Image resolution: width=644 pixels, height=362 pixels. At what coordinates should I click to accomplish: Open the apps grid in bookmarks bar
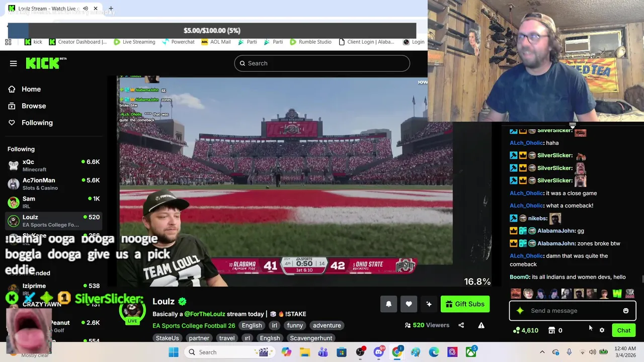pyautogui.click(x=8, y=42)
